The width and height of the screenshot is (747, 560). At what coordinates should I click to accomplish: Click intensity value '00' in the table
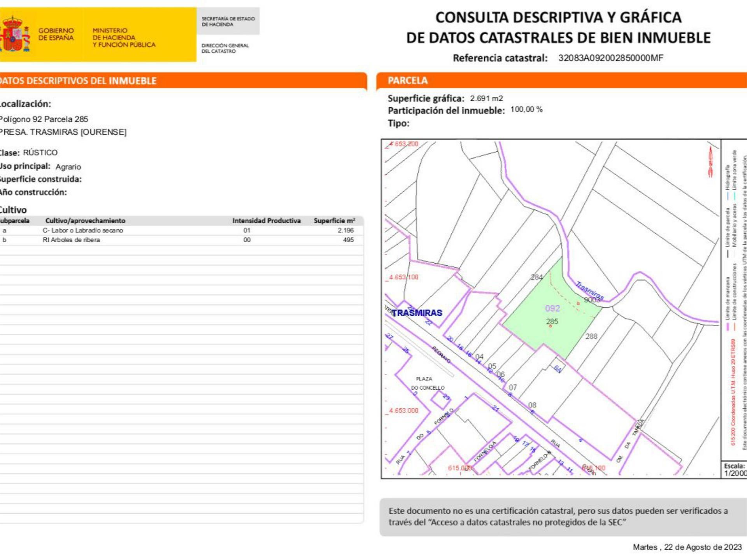(247, 240)
